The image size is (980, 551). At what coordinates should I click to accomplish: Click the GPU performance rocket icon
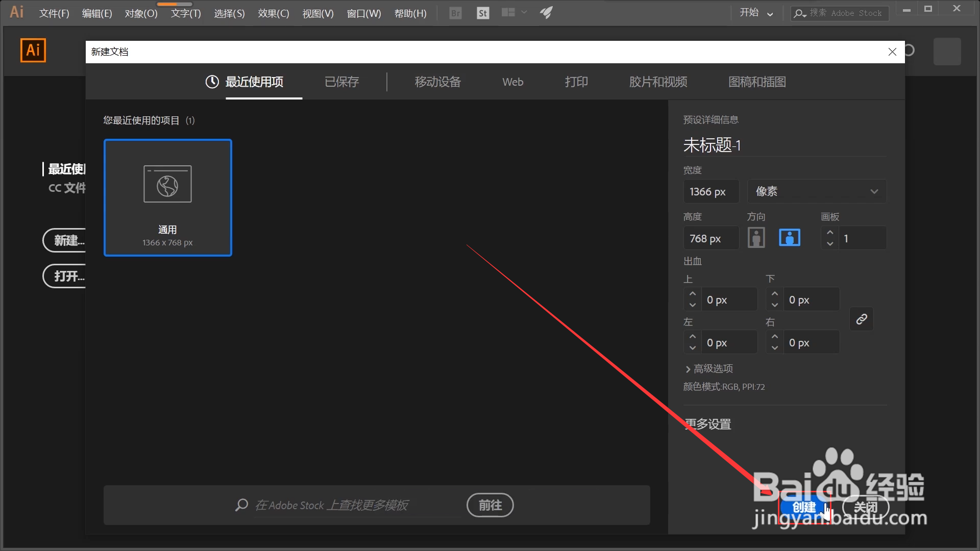point(546,13)
